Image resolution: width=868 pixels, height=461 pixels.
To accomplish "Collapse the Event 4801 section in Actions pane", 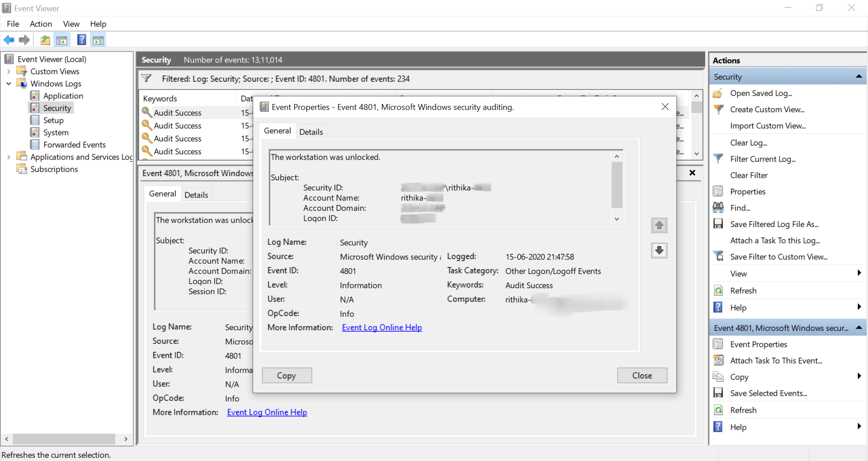I will pyautogui.click(x=859, y=328).
